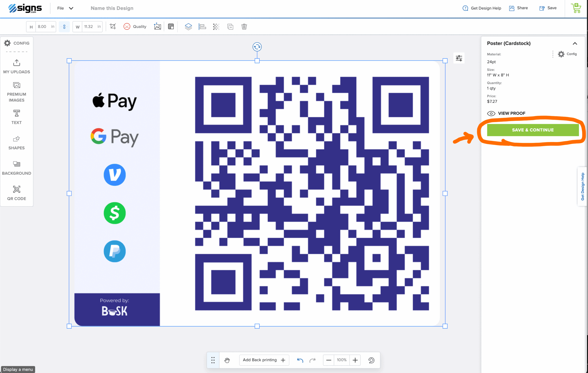Delete selection with trash icon
The image size is (588, 373).
tap(244, 27)
